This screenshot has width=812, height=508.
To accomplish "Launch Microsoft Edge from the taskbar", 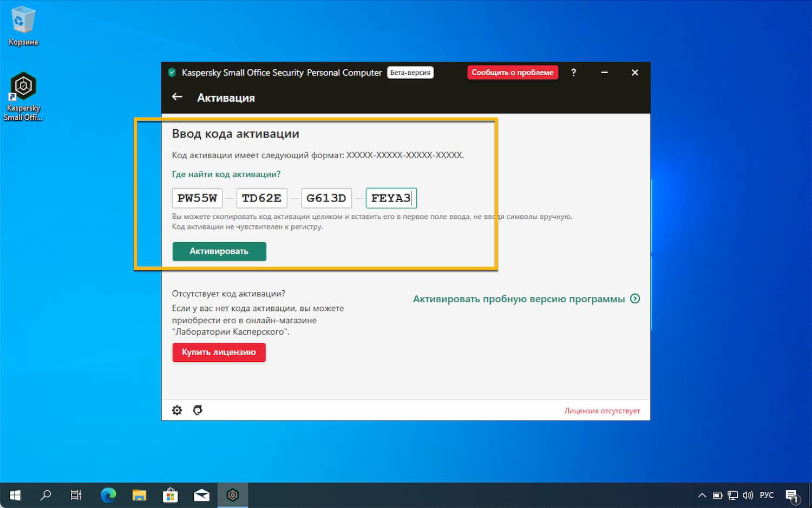I will tap(108, 495).
